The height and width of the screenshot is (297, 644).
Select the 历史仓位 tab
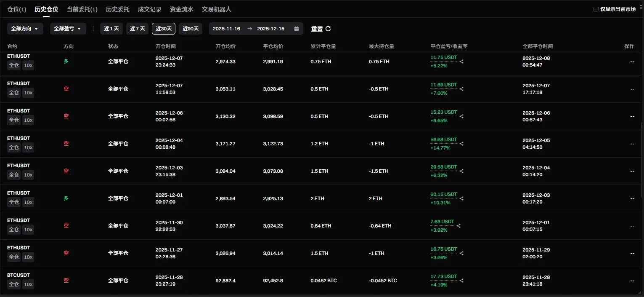click(46, 9)
